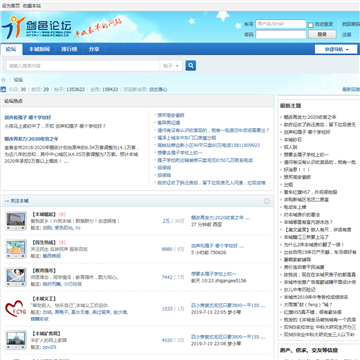Click the 注册 register link
Screen dimensions: 360x360
pyautogui.click(x=346, y=34)
